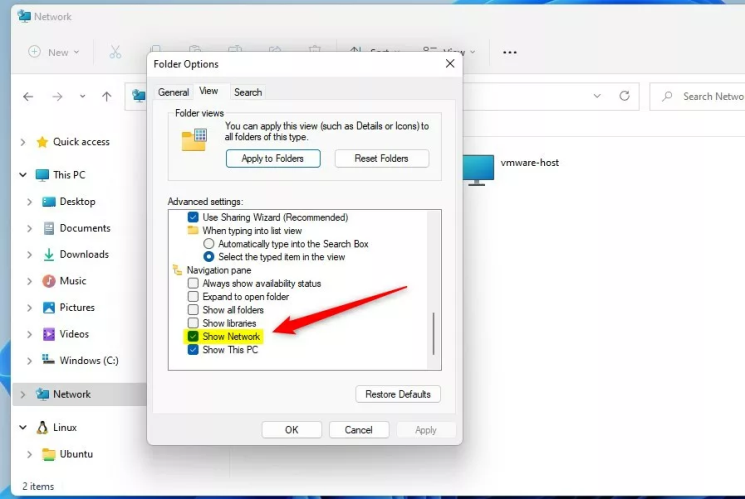The image size is (745, 499).
Task: Expand the Pictures folder chevron
Action: coord(29,308)
